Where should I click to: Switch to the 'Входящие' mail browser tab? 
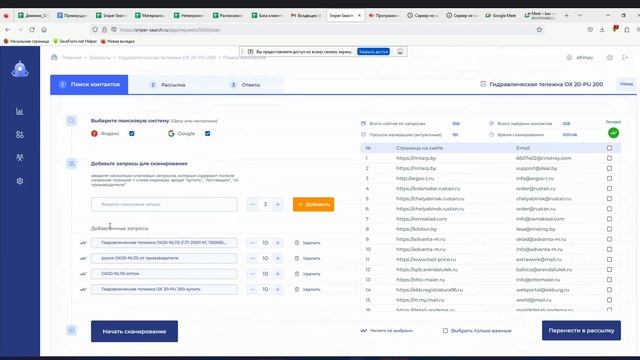click(306, 15)
